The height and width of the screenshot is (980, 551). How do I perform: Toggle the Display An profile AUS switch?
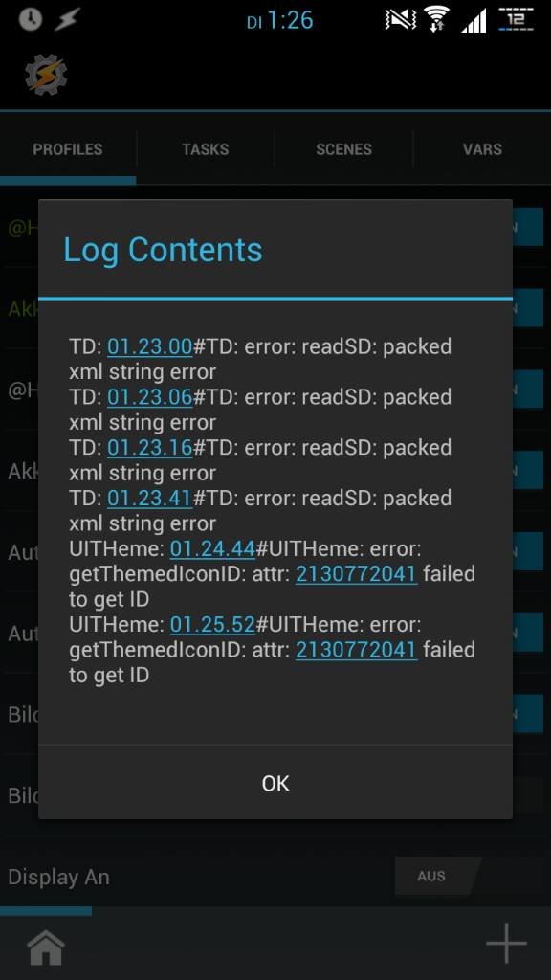point(437,876)
